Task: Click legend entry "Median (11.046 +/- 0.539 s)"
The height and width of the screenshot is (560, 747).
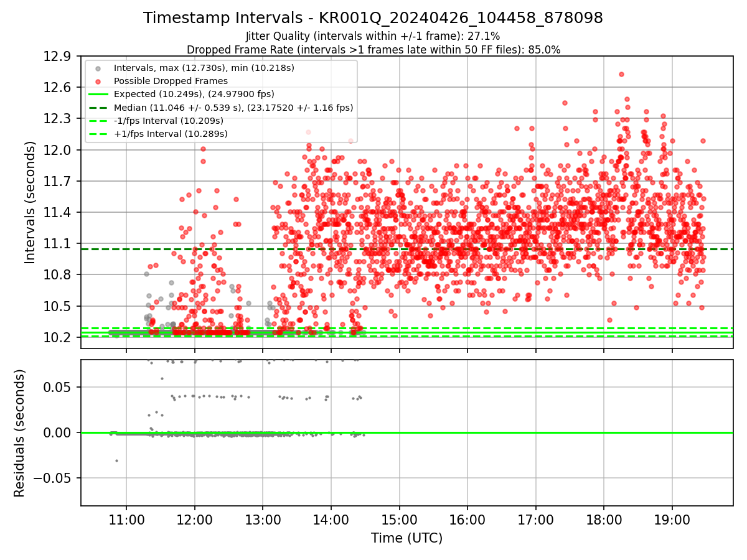Action: tap(233, 108)
